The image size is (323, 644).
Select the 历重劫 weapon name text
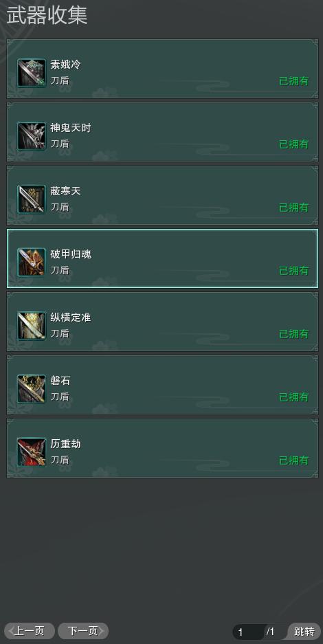65,444
